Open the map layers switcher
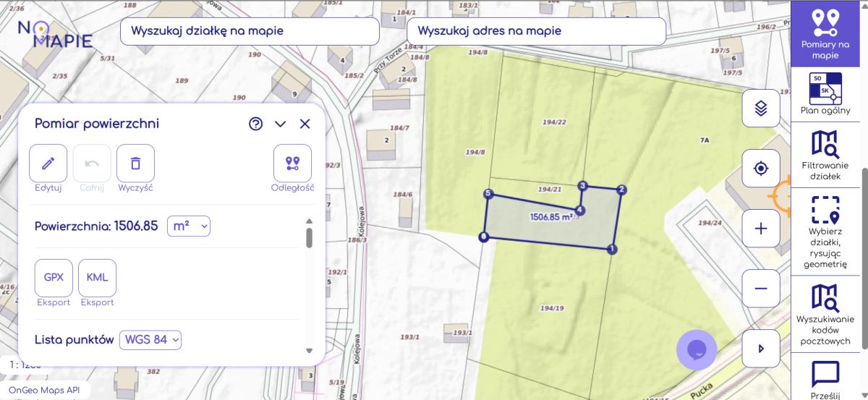Screen dimensions: 868x400 (x=761, y=108)
